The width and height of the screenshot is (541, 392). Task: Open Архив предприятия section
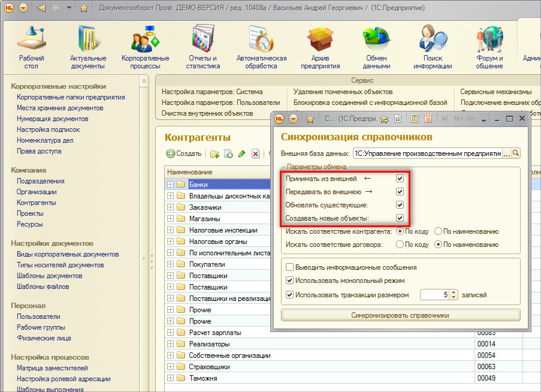tap(320, 47)
